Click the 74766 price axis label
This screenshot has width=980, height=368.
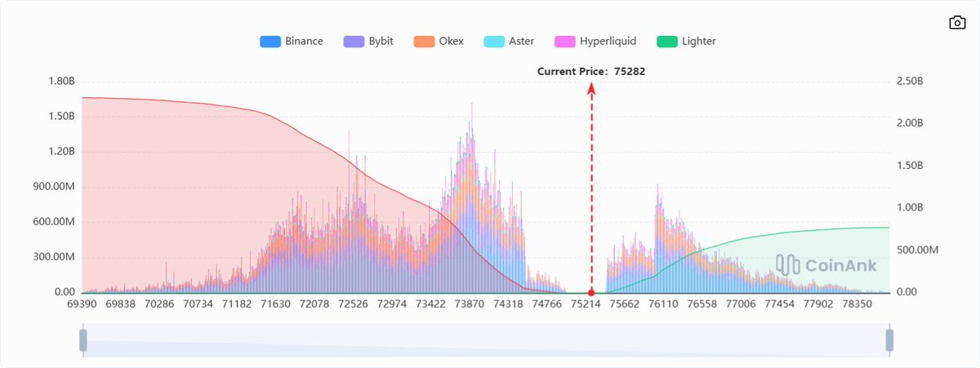(546, 304)
